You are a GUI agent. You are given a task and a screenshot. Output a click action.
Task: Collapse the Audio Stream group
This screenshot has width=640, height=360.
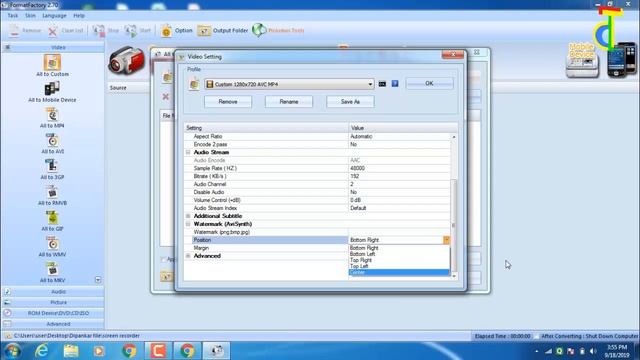(x=188, y=152)
